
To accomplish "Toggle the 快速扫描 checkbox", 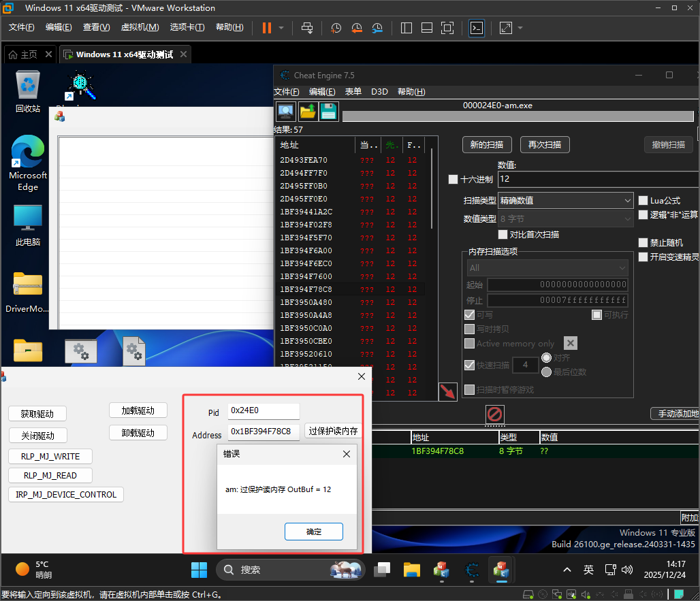I will (470, 365).
